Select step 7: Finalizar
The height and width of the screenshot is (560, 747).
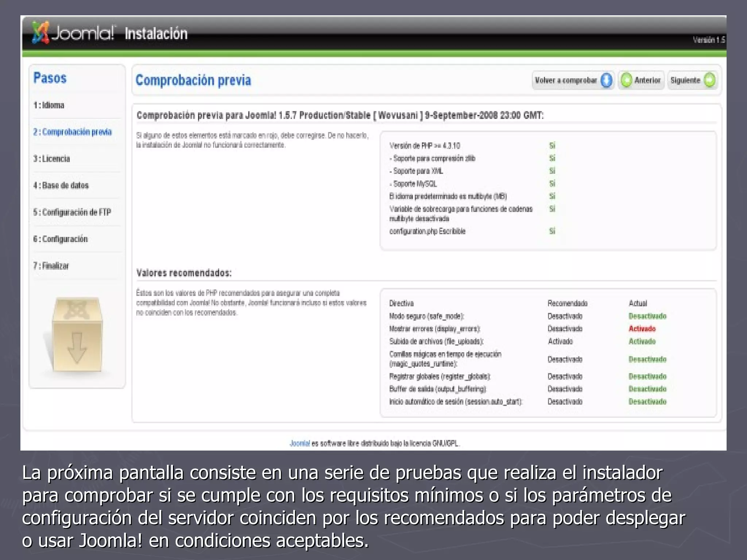pos(51,266)
